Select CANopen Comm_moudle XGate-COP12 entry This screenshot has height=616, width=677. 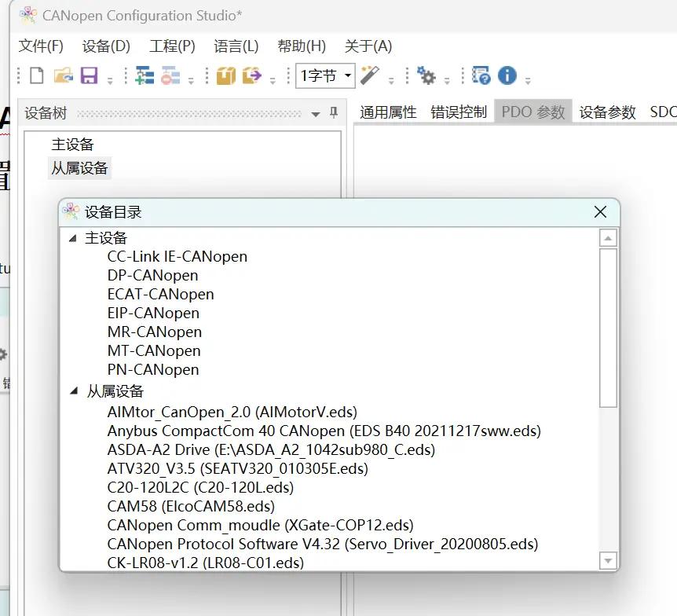[x=260, y=526]
